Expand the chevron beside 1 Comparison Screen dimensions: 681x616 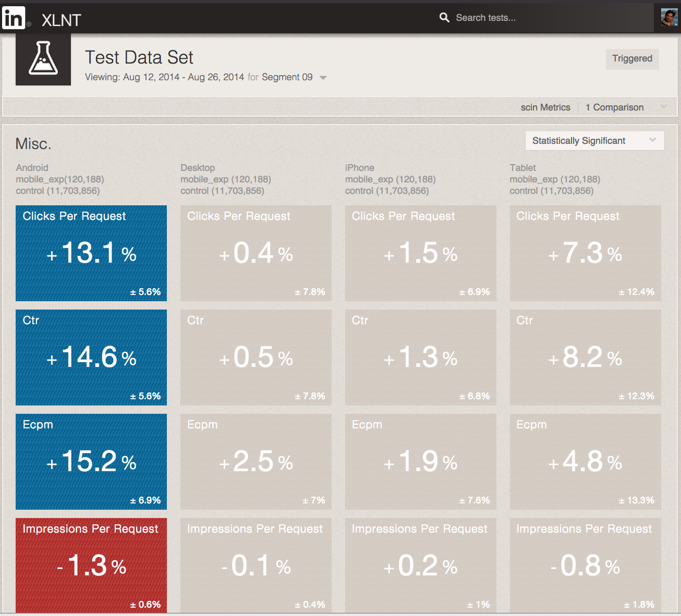[x=664, y=107]
